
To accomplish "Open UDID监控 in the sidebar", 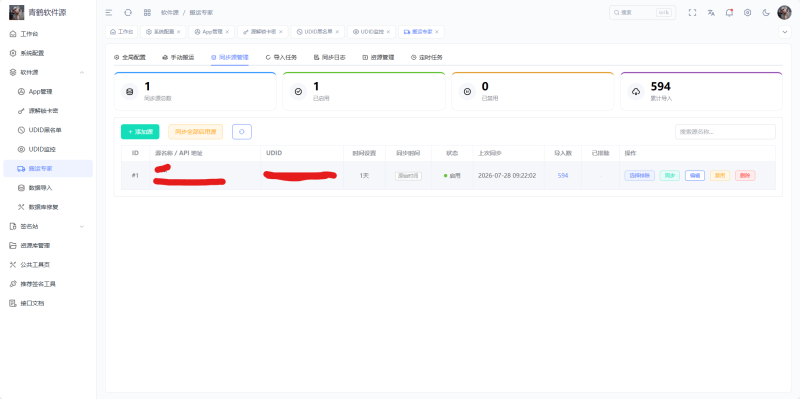I will [x=48, y=149].
